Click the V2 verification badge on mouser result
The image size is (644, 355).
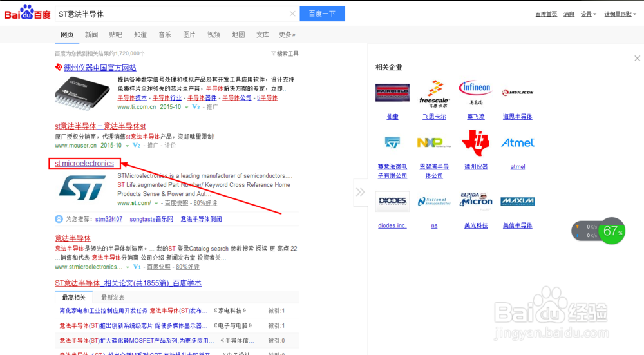pos(137,146)
